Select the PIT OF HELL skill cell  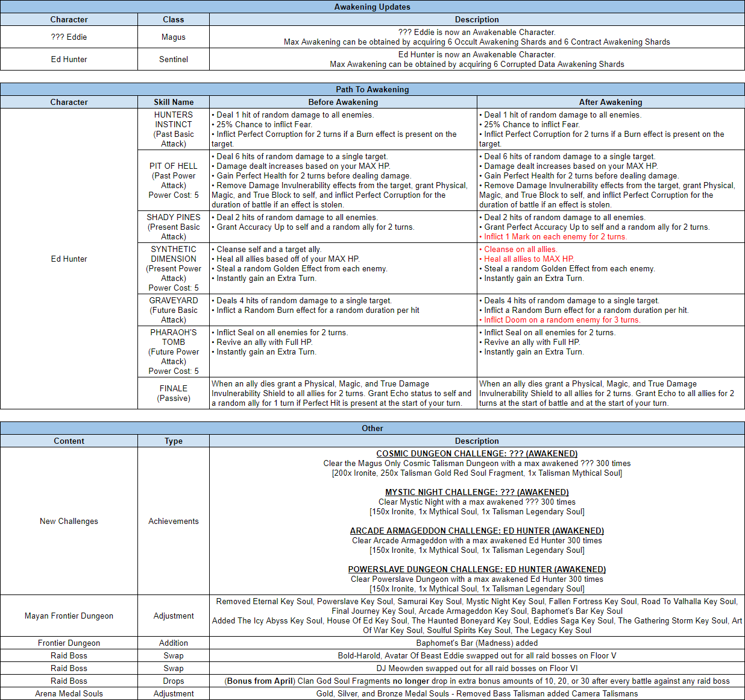(173, 180)
